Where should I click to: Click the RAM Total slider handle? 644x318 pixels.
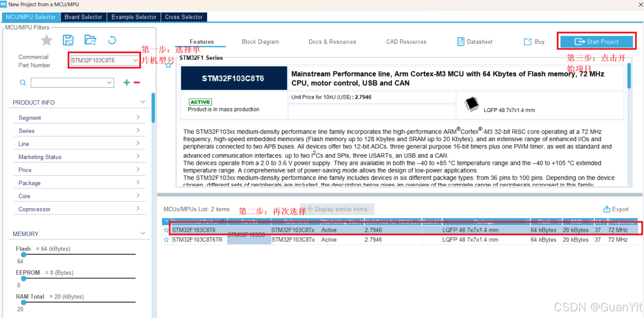coord(23,303)
